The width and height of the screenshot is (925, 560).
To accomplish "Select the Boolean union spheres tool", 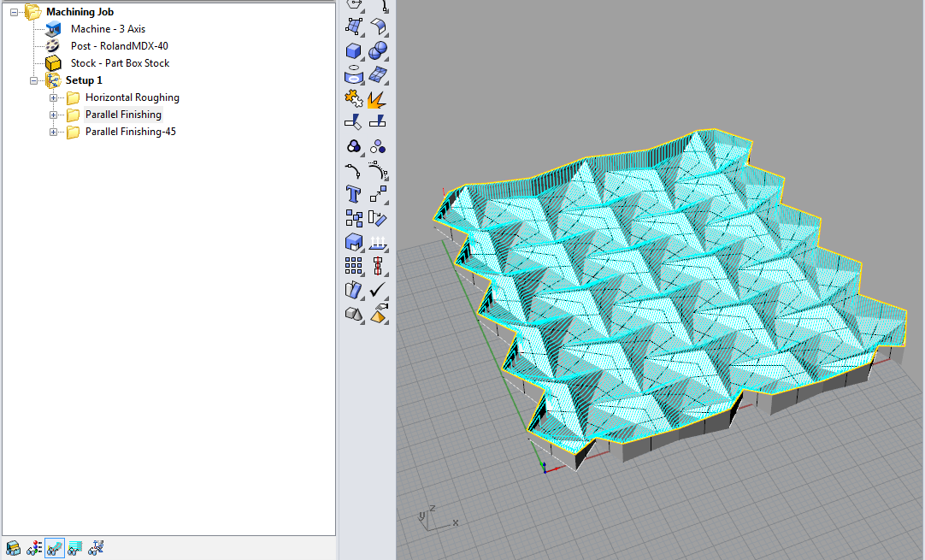I will (378, 50).
